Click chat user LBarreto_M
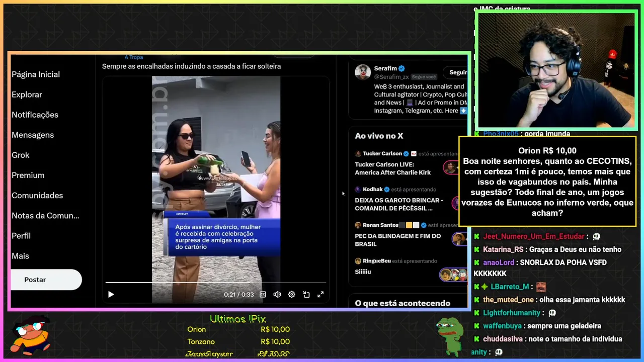The image size is (644, 362). click(510, 287)
